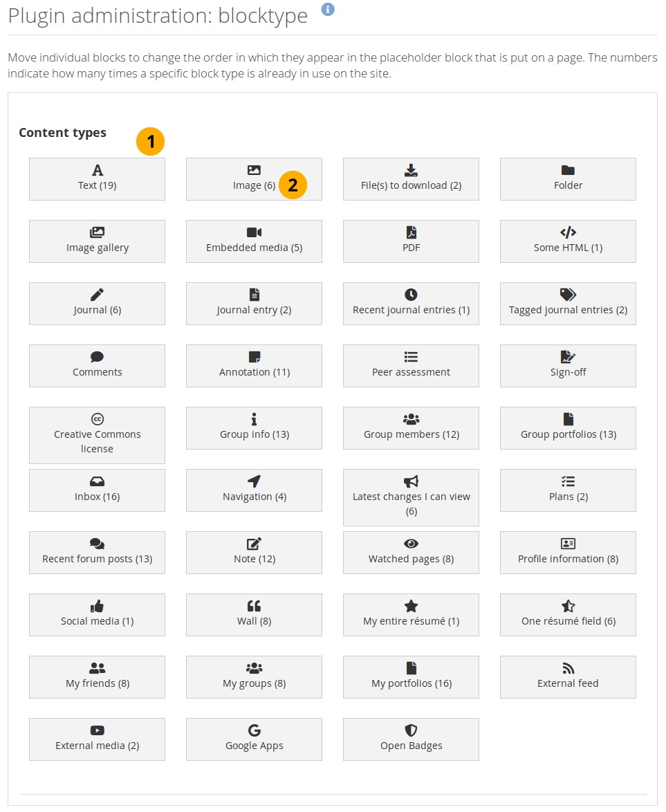The height and width of the screenshot is (812, 666).
Task: Click the Navigation arrow icon
Action: pyautogui.click(x=254, y=481)
